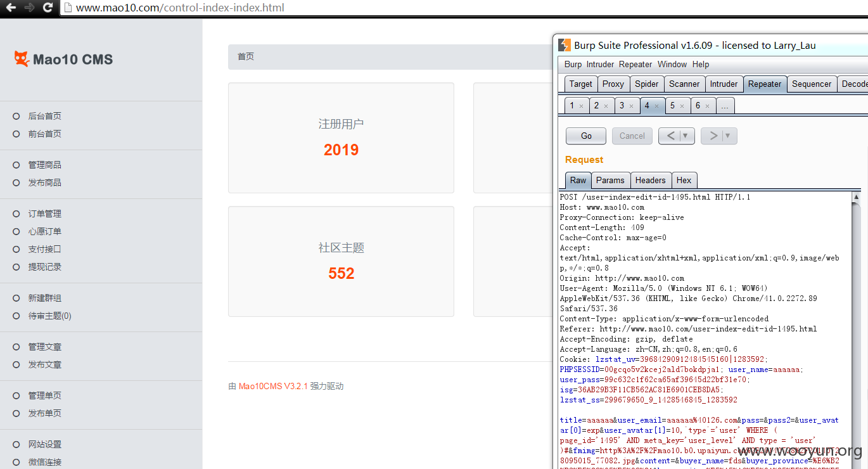Switch to the Intruder tool tab
This screenshot has height=469, width=868.
724,84
